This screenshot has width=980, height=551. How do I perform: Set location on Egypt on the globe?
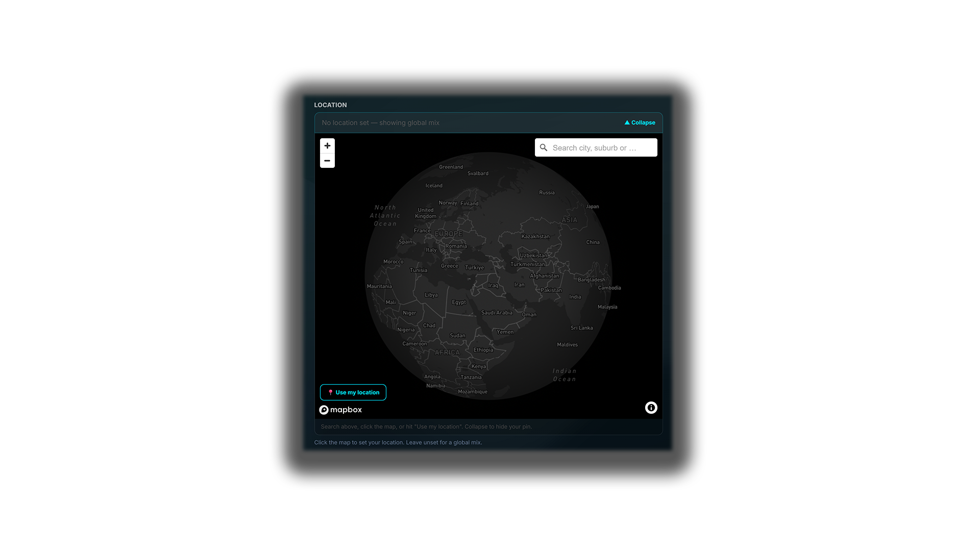[x=459, y=302]
